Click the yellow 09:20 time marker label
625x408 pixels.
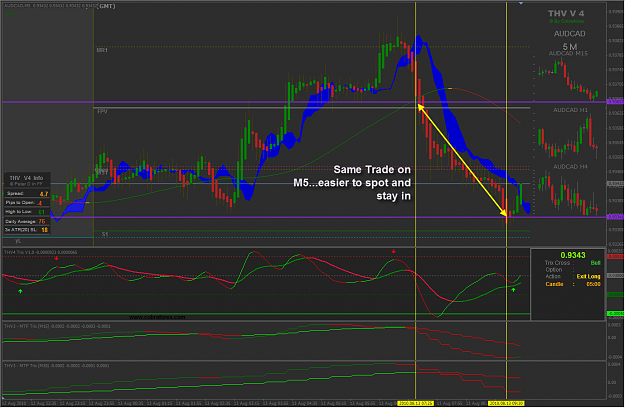tap(506, 404)
